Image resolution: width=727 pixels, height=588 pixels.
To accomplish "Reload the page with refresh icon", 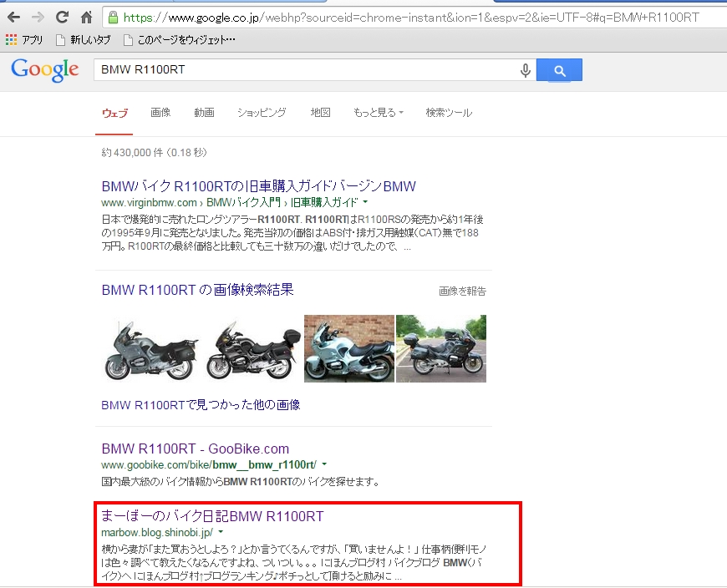I will (x=62, y=18).
